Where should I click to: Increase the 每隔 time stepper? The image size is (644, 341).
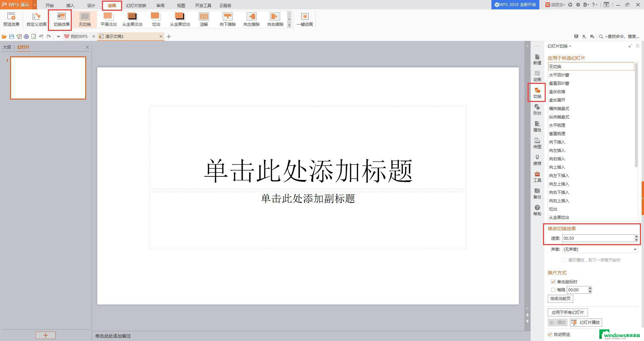tap(590, 288)
